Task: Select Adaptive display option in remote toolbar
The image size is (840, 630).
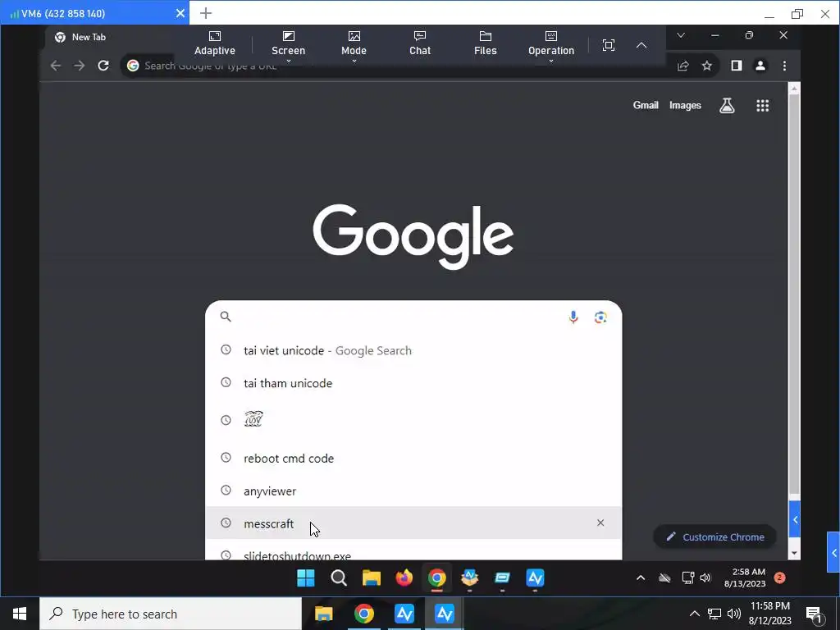Action: 215,43
